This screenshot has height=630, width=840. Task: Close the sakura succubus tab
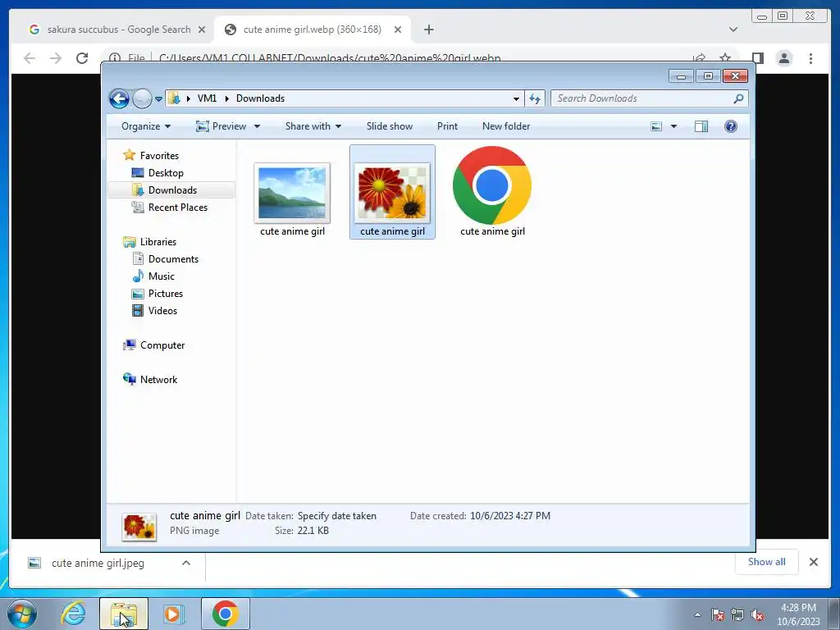pos(202,30)
